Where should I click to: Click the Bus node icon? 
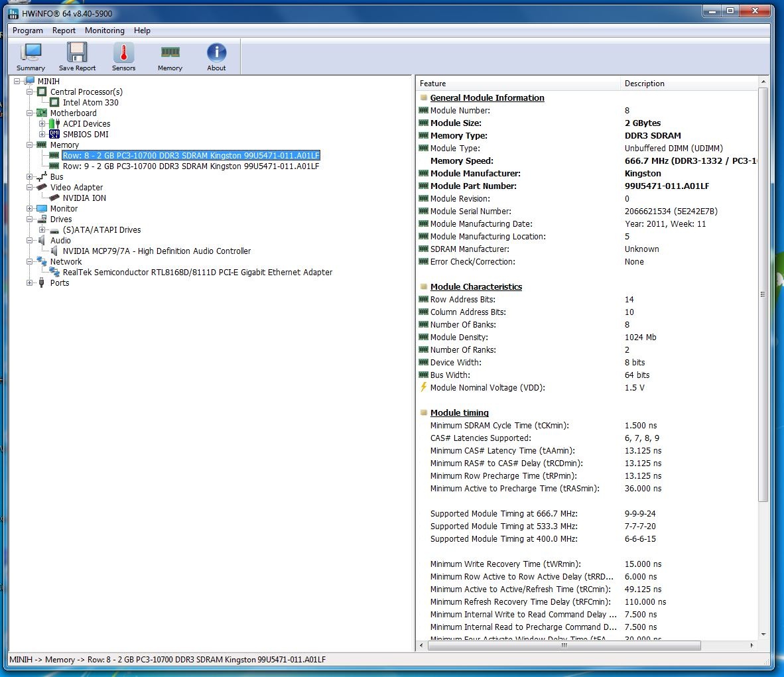(42, 176)
